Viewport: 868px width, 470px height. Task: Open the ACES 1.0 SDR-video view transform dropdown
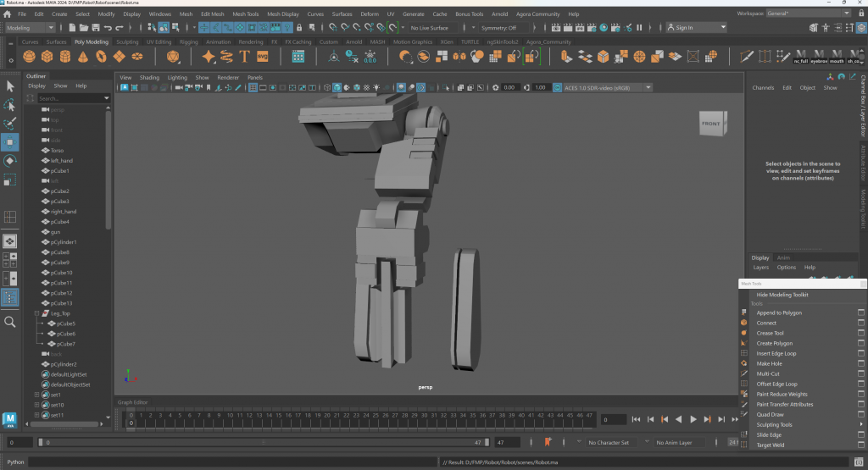click(x=648, y=87)
